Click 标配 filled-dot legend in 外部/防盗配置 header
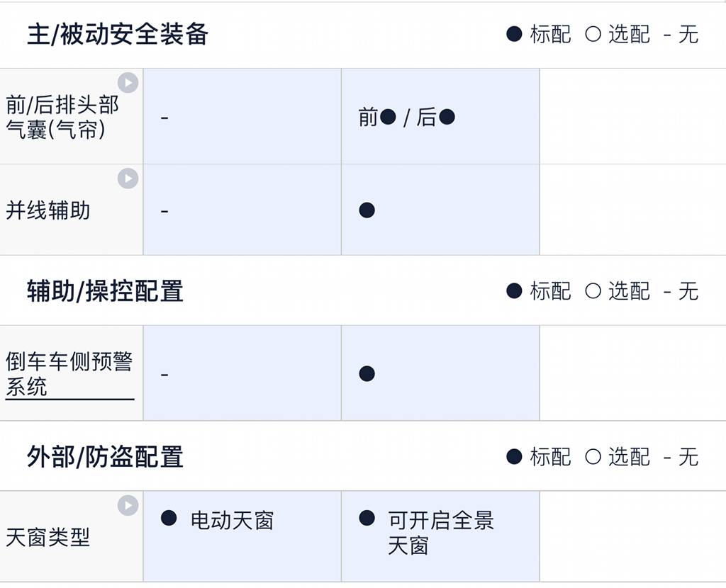This screenshot has width=726, height=588. pyautogui.click(x=539, y=457)
